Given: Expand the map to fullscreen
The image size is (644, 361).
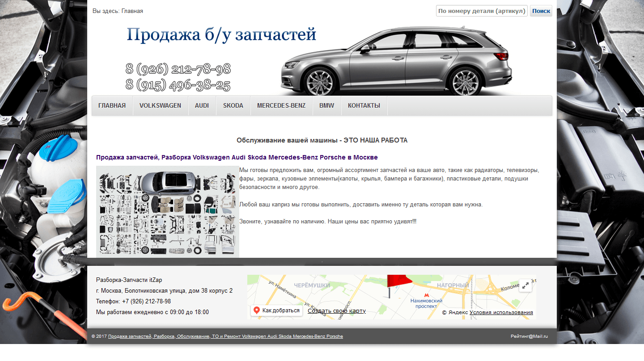Looking at the screenshot, I should (x=525, y=285).
